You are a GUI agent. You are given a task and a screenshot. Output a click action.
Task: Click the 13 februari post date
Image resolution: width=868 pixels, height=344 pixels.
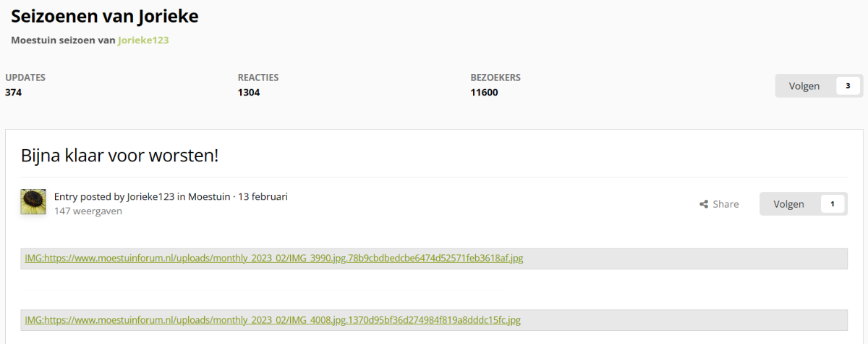point(263,196)
